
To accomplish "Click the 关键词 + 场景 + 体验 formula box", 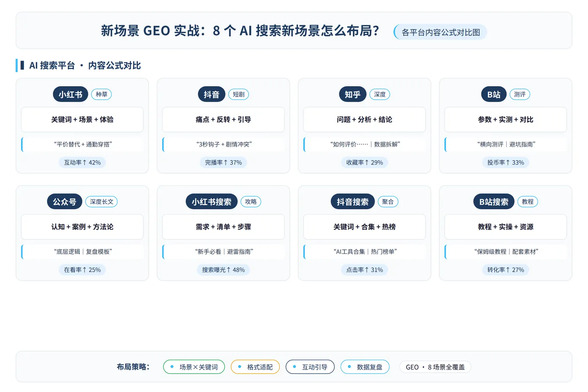I will pyautogui.click(x=82, y=120).
